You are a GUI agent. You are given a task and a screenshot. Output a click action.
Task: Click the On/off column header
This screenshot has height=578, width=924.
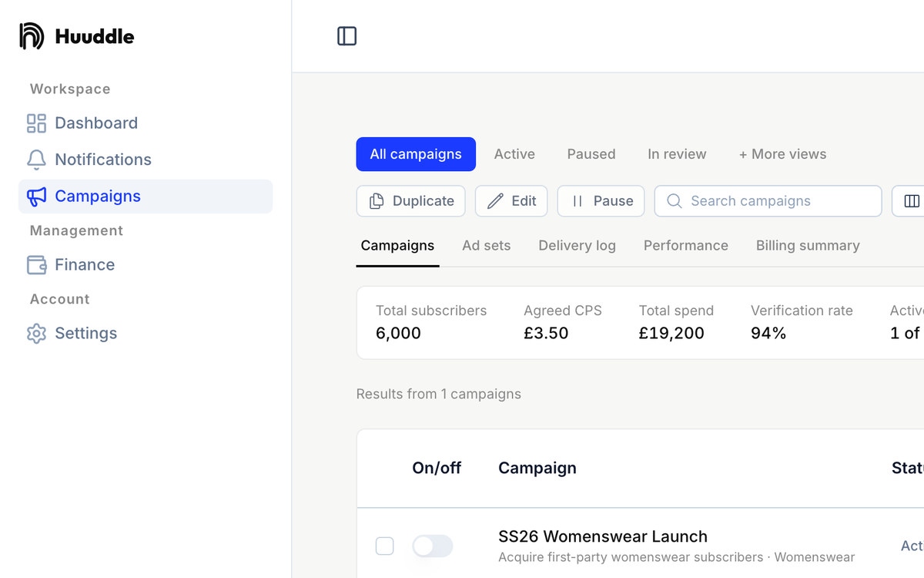pyautogui.click(x=437, y=468)
